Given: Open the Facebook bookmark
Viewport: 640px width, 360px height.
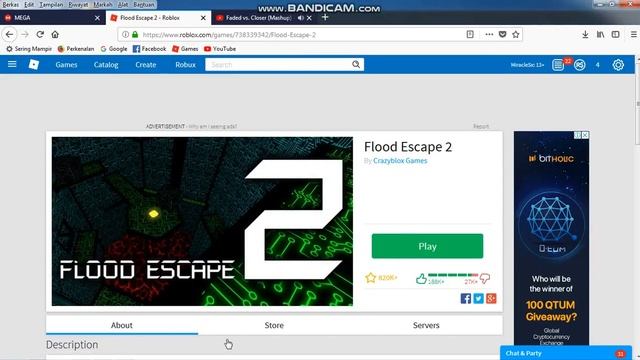Looking at the screenshot, I should pos(149,49).
